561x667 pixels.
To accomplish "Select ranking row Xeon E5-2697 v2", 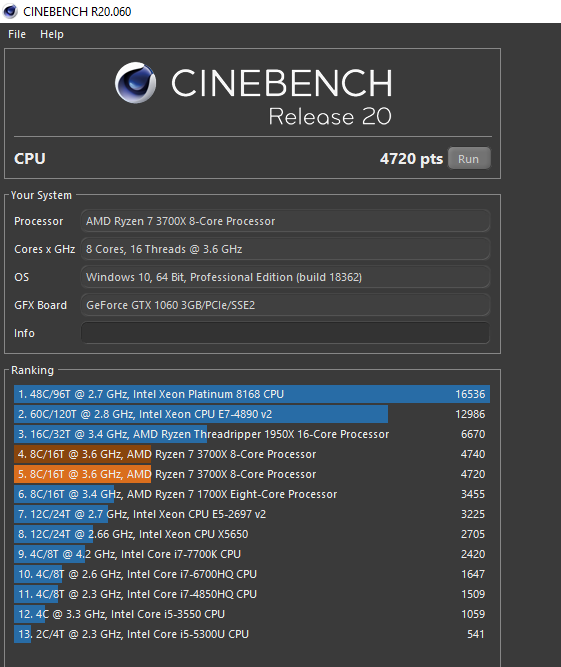I will pos(252,514).
